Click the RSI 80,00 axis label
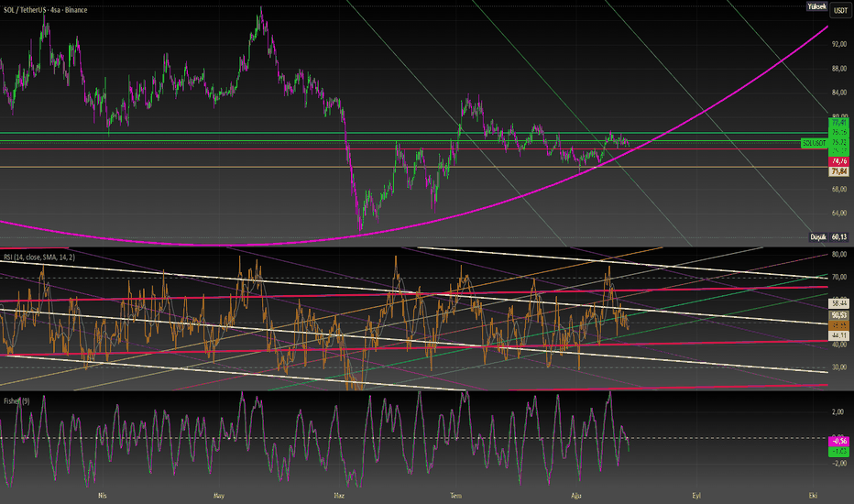The image size is (854, 504). coord(838,255)
